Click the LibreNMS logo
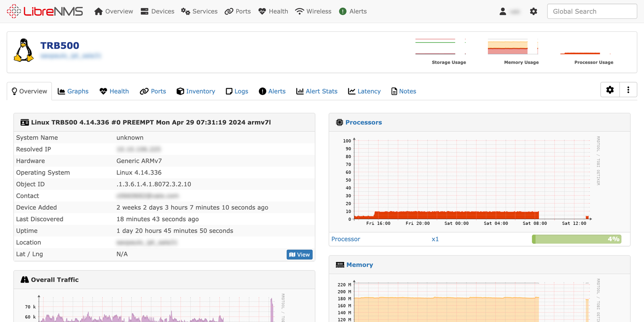This screenshot has width=644, height=322. pyautogui.click(x=45, y=11)
